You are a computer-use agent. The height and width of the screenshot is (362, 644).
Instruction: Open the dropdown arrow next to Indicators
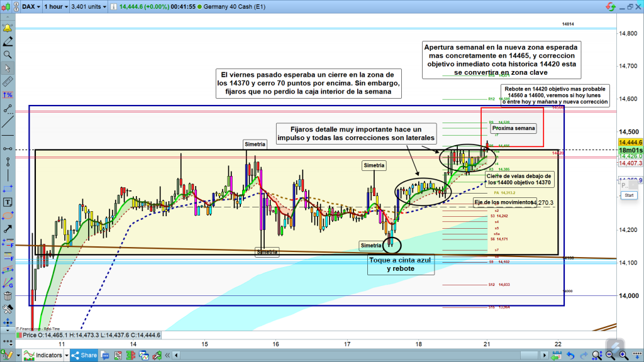(x=67, y=355)
